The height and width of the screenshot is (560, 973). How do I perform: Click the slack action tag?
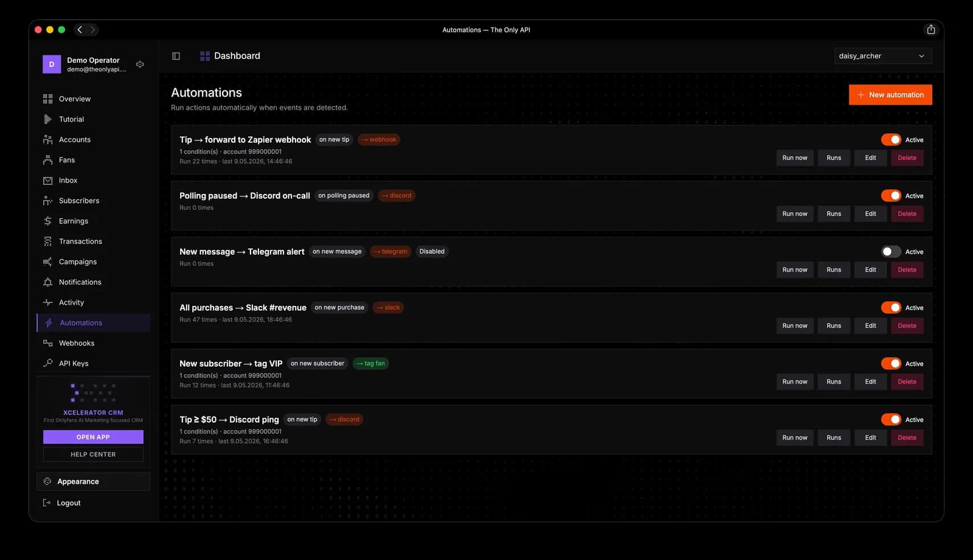tap(388, 308)
